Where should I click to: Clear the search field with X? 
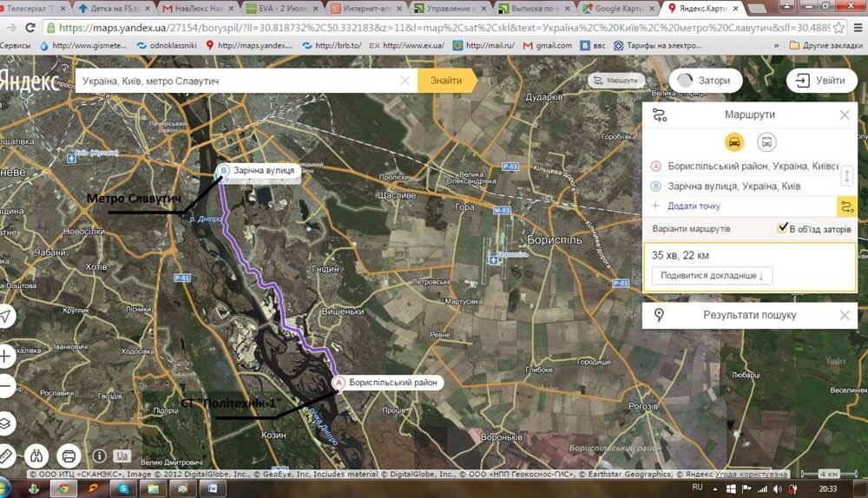coord(405,81)
